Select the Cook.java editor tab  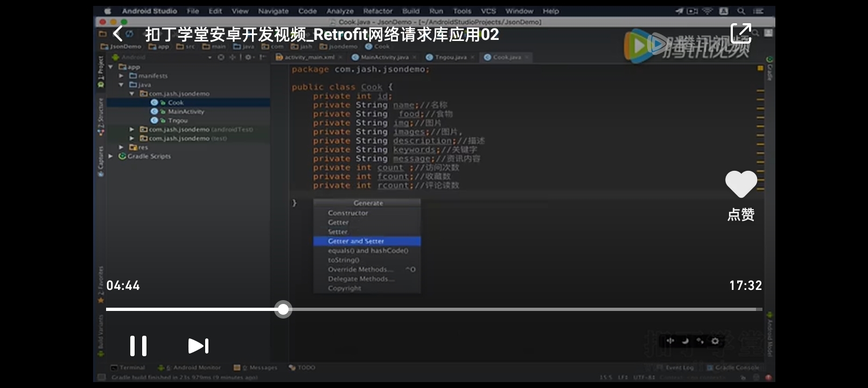[x=507, y=57]
